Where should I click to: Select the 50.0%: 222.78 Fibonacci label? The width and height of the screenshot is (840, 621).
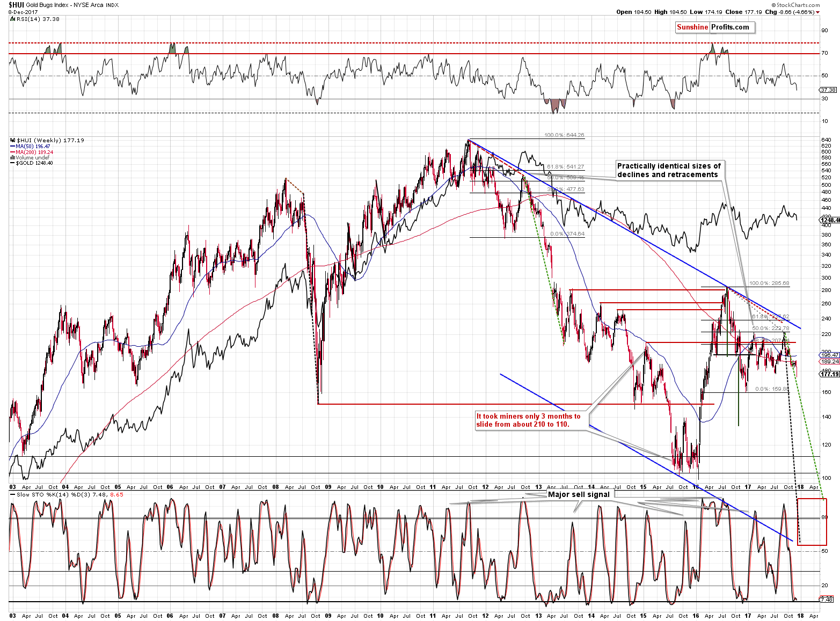(771, 328)
